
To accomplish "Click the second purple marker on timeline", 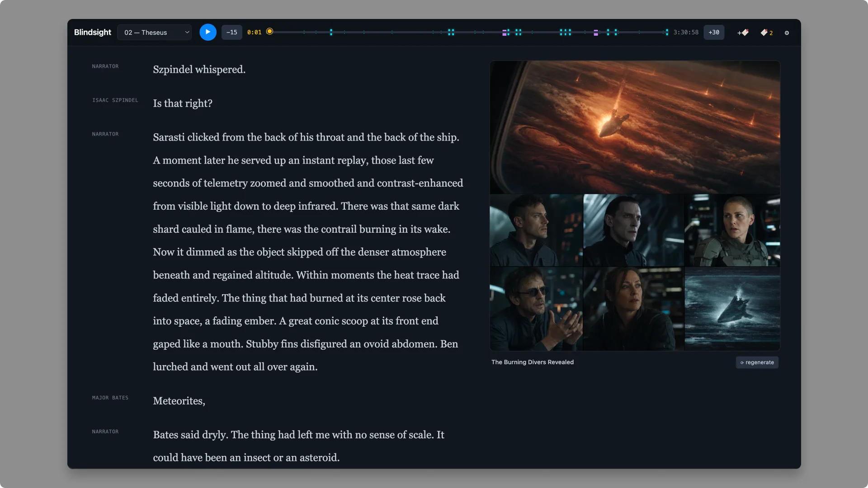I will [x=596, y=33].
